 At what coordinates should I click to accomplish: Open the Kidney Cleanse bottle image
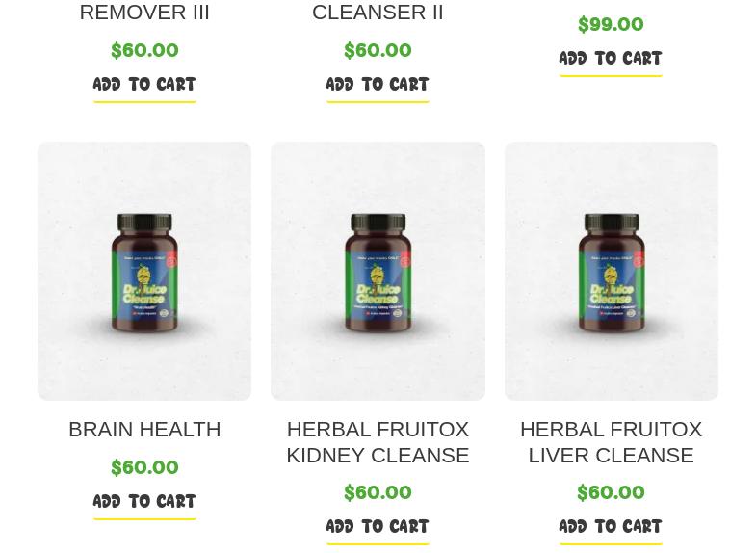378,271
